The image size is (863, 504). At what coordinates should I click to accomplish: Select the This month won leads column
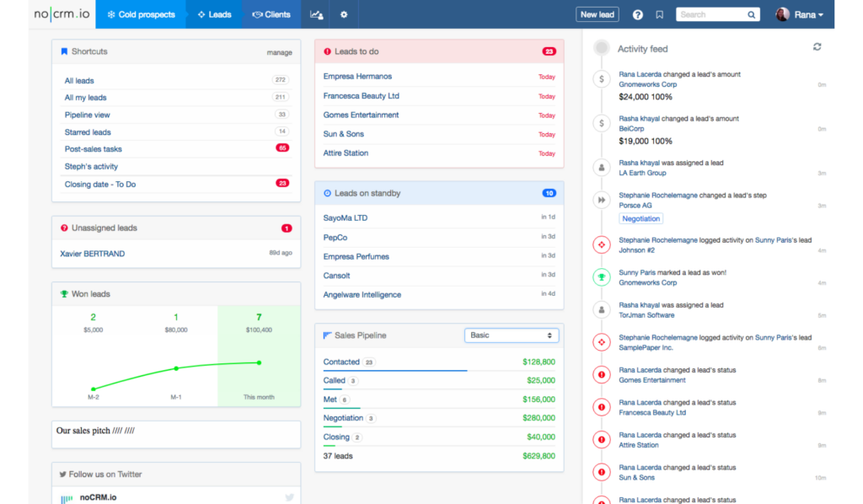coord(259,356)
